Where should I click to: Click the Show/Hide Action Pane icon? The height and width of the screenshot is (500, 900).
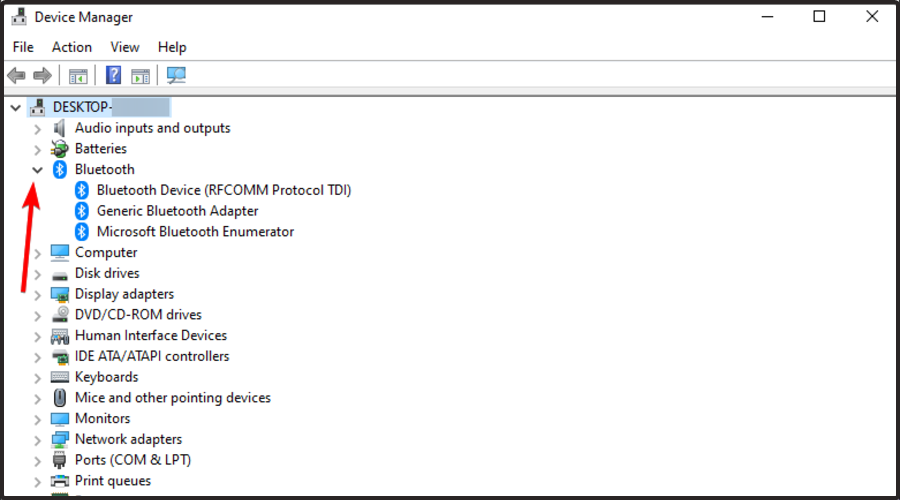[x=141, y=75]
